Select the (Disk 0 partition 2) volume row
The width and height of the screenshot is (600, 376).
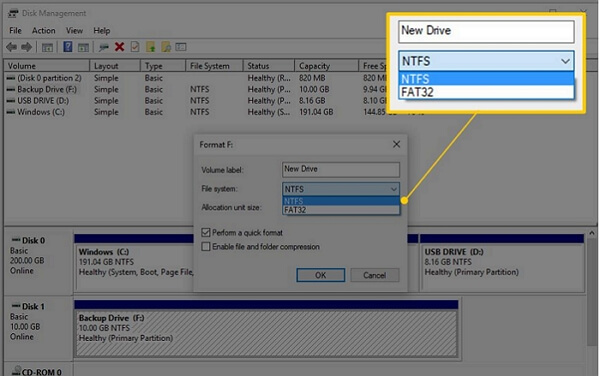coord(49,78)
